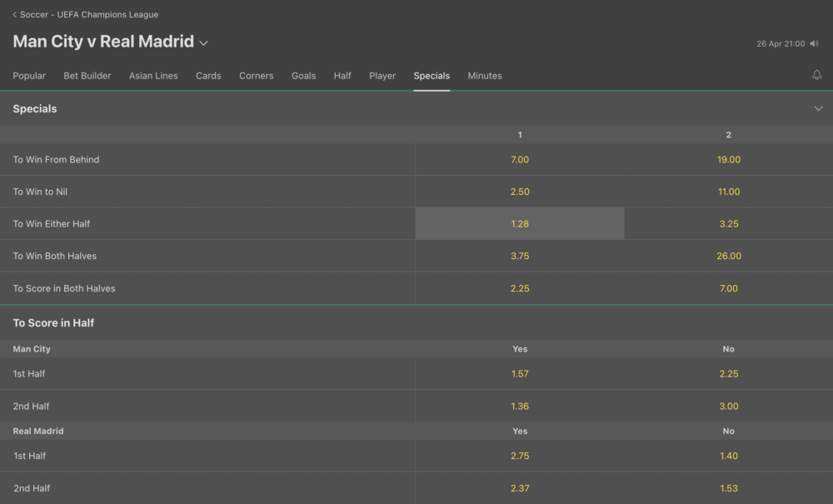Go back using the Soccer breadcrumb arrow
Image resolution: width=833 pixels, height=504 pixels.
point(15,15)
